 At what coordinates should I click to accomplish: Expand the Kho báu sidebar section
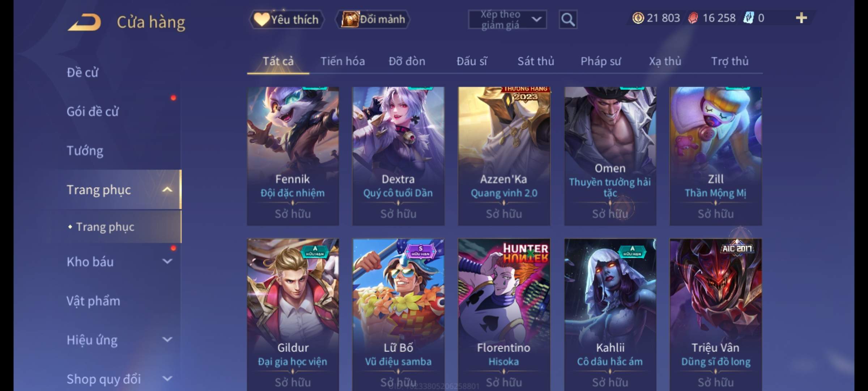pyautogui.click(x=167, y=261)
